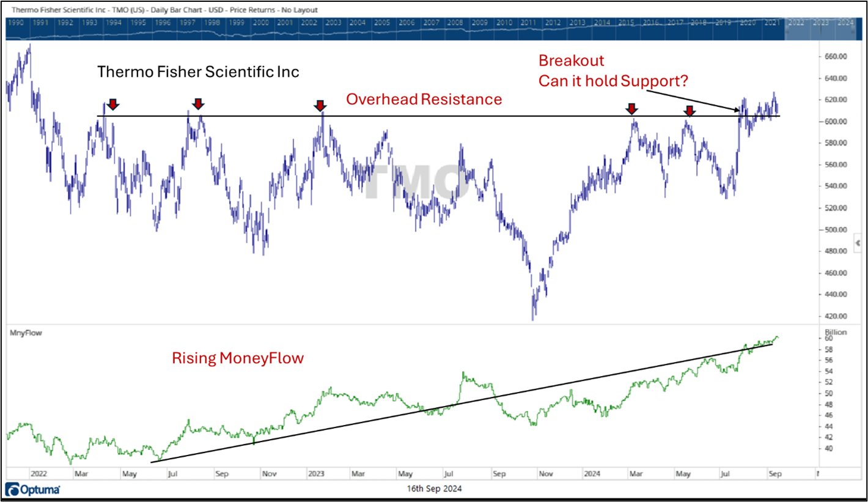This screenshot has width=868, height=502.
Task: Click the '16th Sep 2024' date label
Action: [x=435, y=489]
